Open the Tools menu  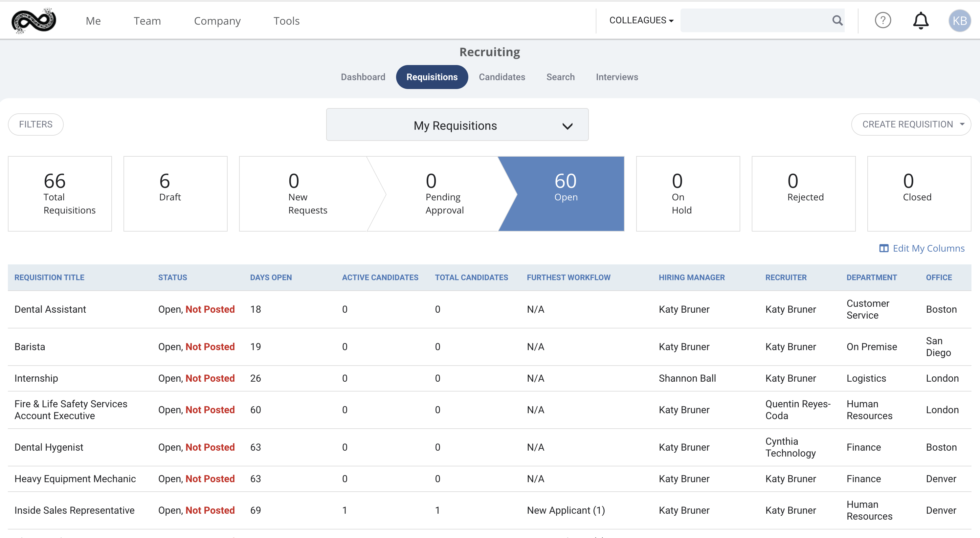point(286,21)
